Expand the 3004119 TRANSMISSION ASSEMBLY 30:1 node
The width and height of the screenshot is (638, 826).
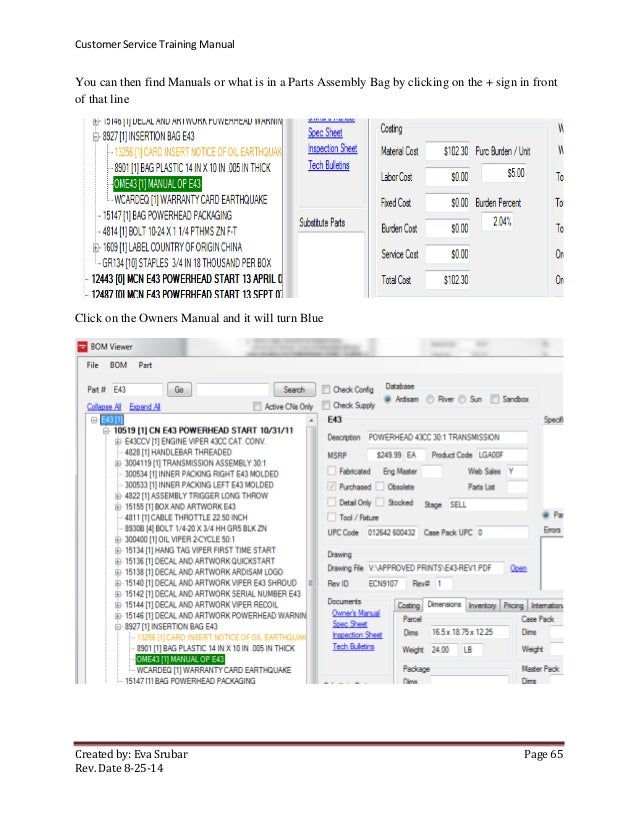pyautogui.click(x=117, y=464)
